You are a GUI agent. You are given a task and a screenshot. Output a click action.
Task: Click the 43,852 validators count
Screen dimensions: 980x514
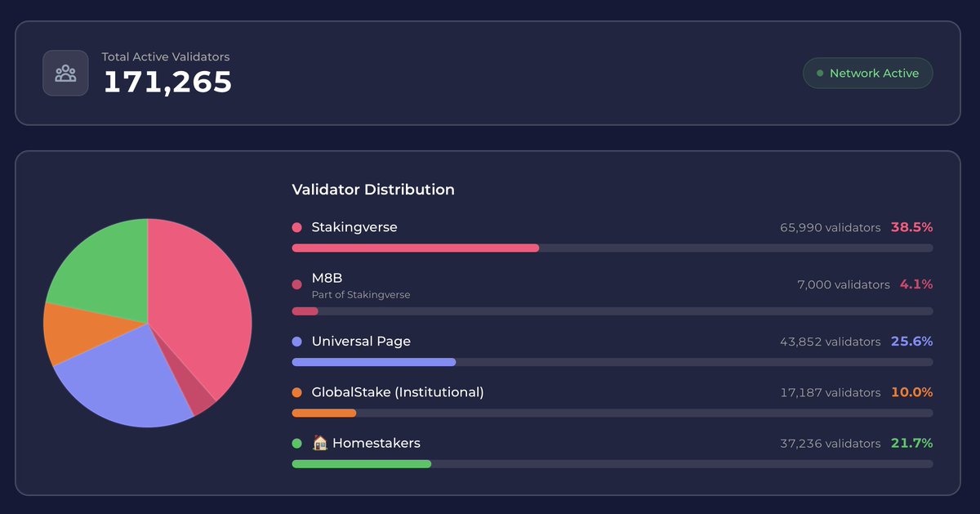click(831, 342)
